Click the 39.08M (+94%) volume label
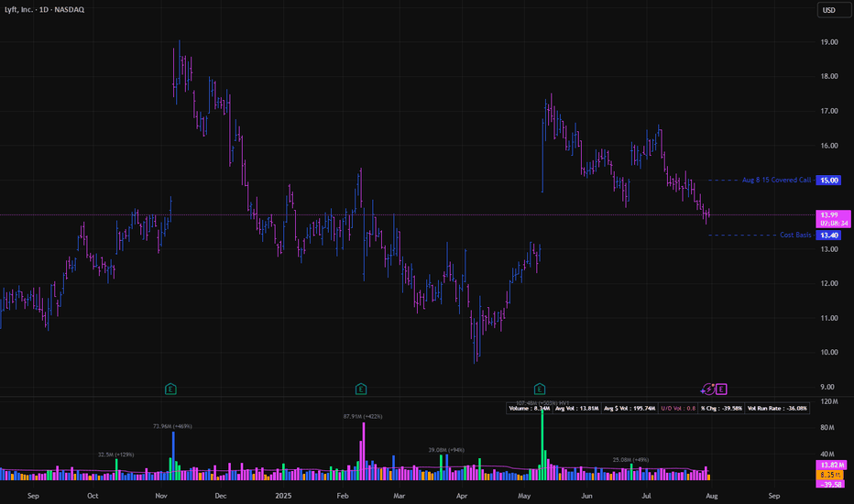This screenshot has width=854, height=504. (446, 450)
